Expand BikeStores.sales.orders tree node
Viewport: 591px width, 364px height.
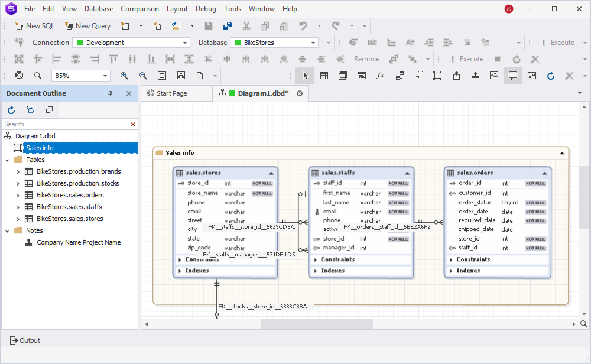(x=18, y=195)
